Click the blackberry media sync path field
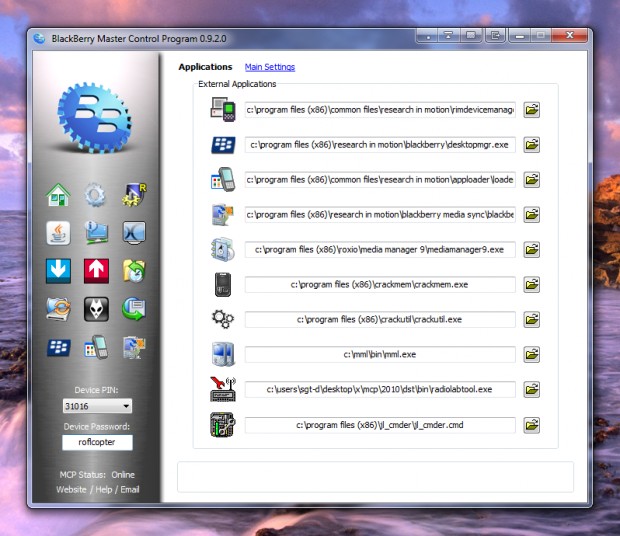Image resolution: width=620 pixels, height=536 pixels. coord(380,214)
